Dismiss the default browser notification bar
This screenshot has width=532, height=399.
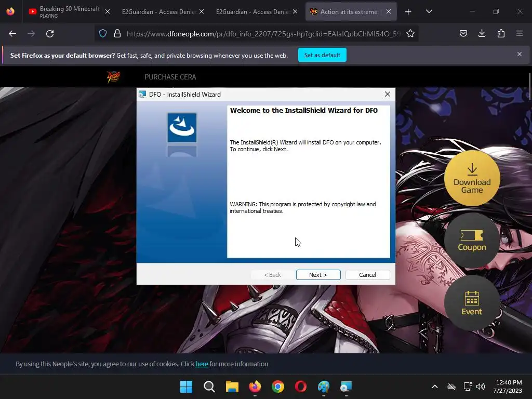[x=520, y=54]
